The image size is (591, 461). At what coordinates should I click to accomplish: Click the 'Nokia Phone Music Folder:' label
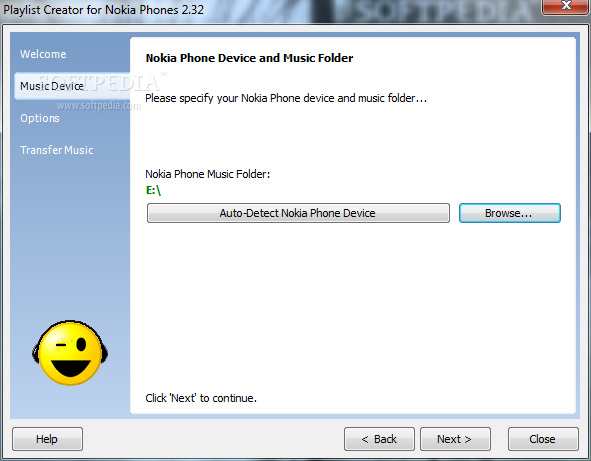(208, 174)
